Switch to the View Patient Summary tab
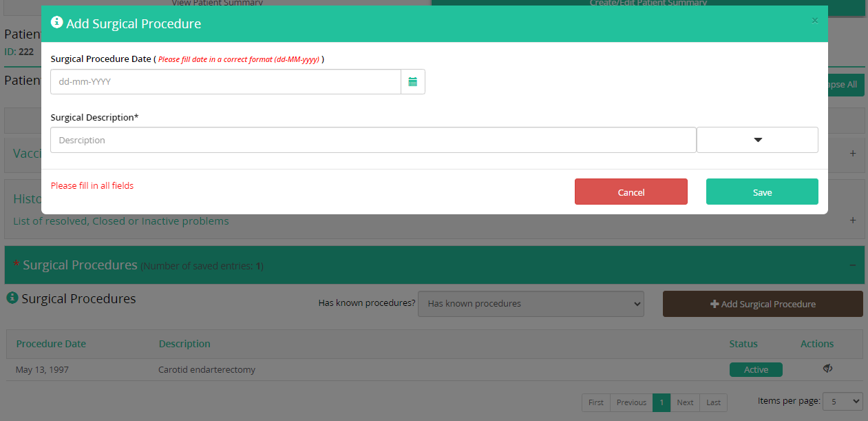This screenshot has width=868, height=421. [217, 3]
